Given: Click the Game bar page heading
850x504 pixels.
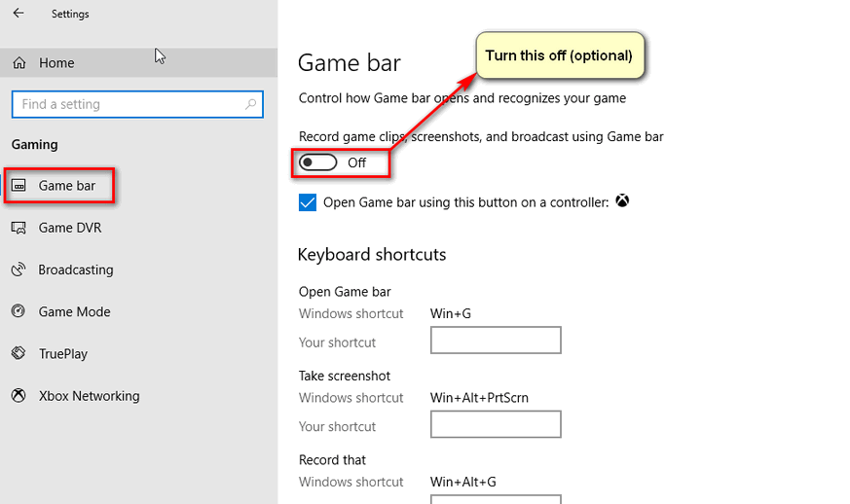Looking at the screenshot, I should click(x=350, y=63).
